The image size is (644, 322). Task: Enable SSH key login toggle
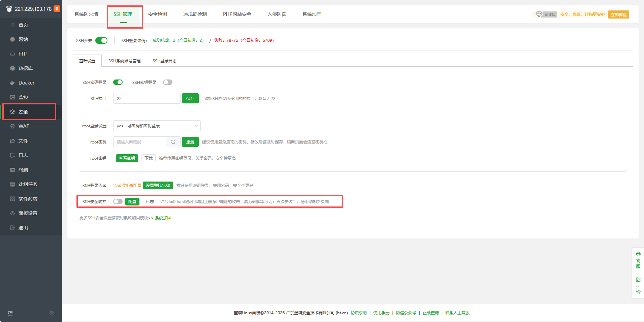167,83
